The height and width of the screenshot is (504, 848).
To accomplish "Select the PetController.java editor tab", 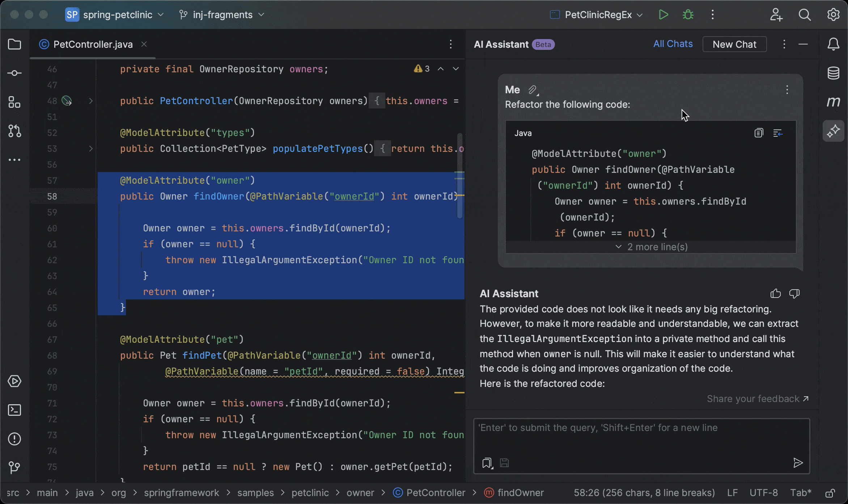I will (x=93, y=44).
